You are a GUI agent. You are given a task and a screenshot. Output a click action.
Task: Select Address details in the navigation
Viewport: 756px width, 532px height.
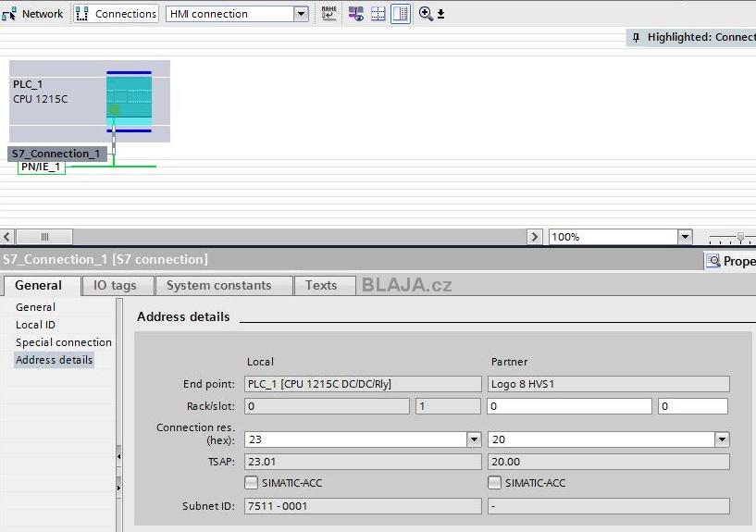coord(54,360)
